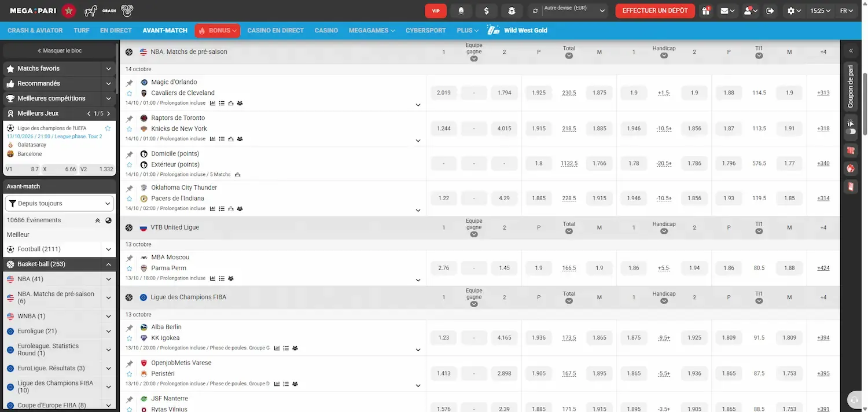
Task: Favorite the Raptors de Toronto match star
Action: 130,128
